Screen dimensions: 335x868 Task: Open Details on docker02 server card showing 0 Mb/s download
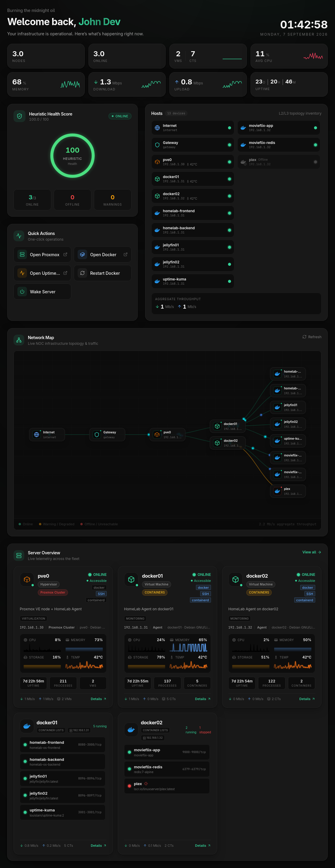tap(307, 699)
